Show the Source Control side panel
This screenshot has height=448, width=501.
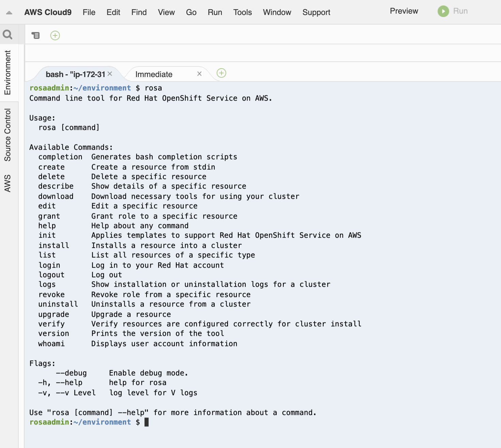click(7, 135)
